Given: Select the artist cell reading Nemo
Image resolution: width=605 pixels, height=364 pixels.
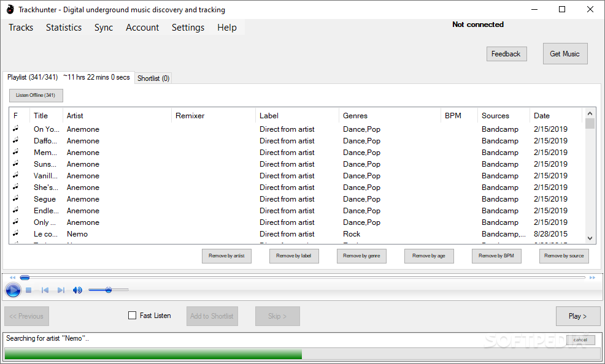Looking at the screenshot, I should (77, 234).
